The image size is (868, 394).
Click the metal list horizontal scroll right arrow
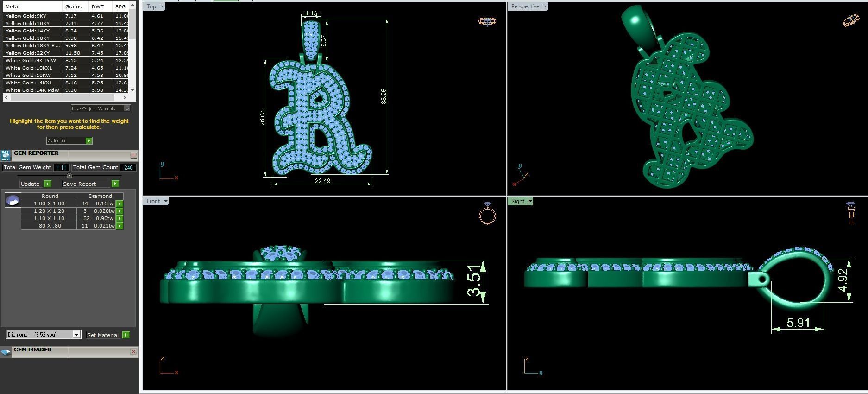[x=125, y=97]
